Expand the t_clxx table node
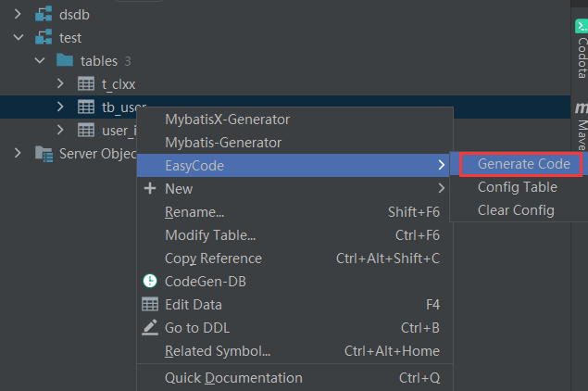588x391 pixels. [x=60, y=83]
